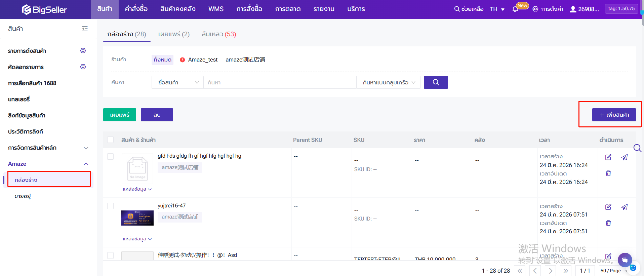Open the chat support bubble
This screenshot has width=644, height=276.
(625, 260)
